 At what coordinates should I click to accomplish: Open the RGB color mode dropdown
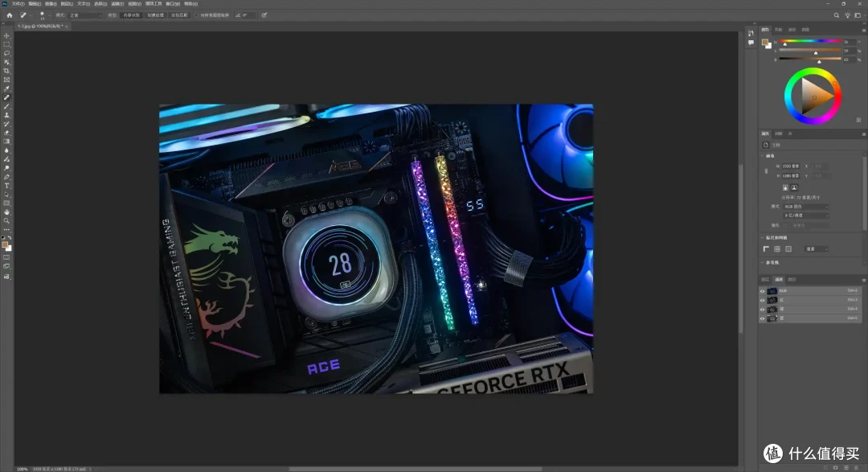pos(806,207)
